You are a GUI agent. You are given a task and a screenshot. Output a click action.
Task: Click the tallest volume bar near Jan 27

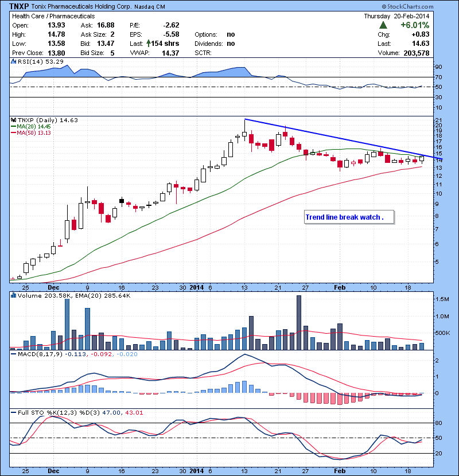298,323
